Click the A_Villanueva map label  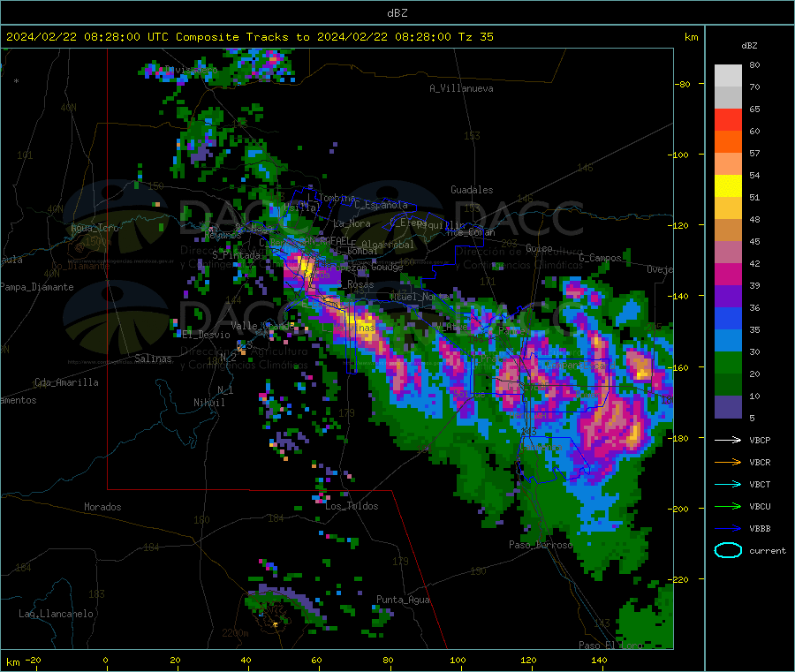pos(461,88)
